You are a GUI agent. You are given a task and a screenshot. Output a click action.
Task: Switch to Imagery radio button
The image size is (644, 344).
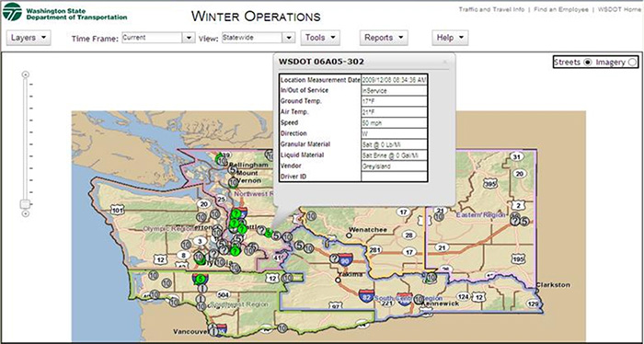(x=632, y=62)
